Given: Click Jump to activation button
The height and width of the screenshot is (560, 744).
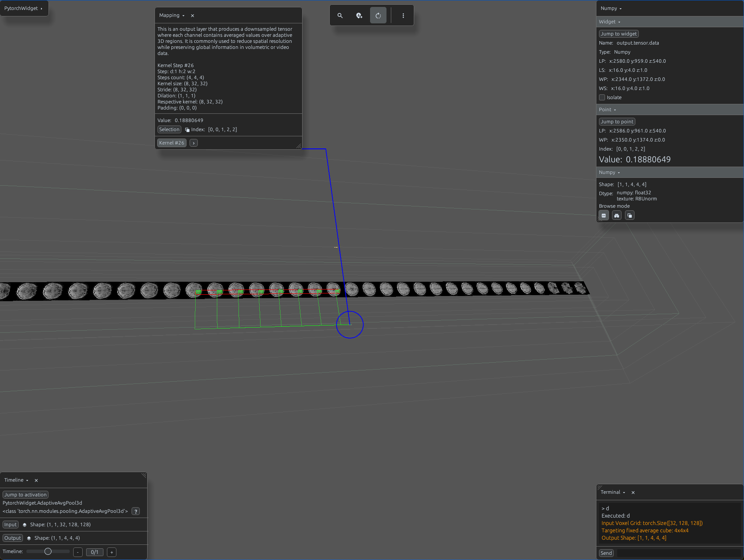Looking at the screenshot, I should (x=26, y=495).
